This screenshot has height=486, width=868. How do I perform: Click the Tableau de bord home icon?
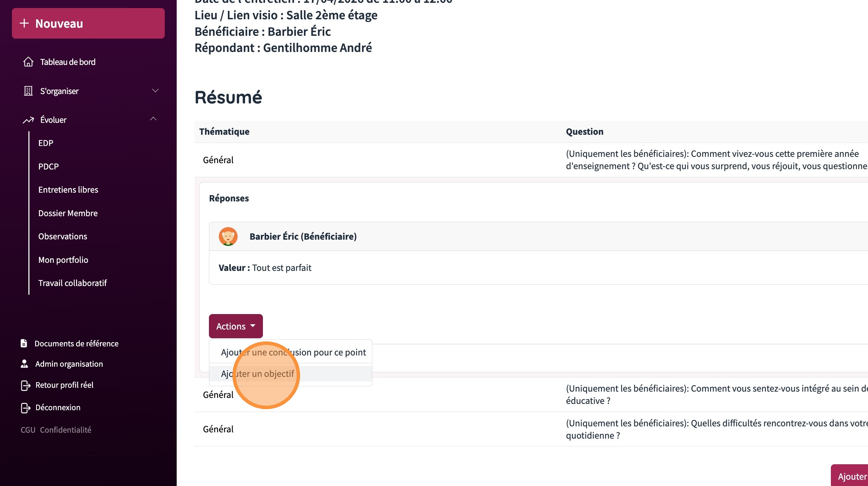coord(28,62)
